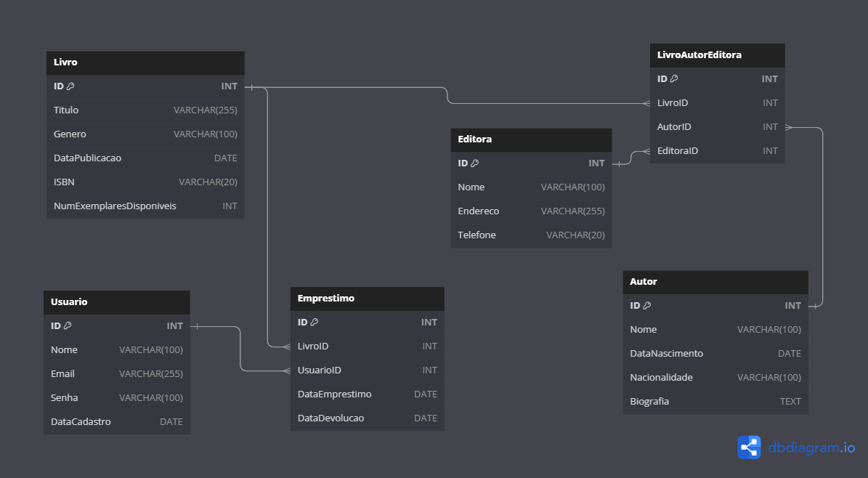The image size is (868, 478).
Task: Click the Emprestimo table header
Action: point(367,299)
